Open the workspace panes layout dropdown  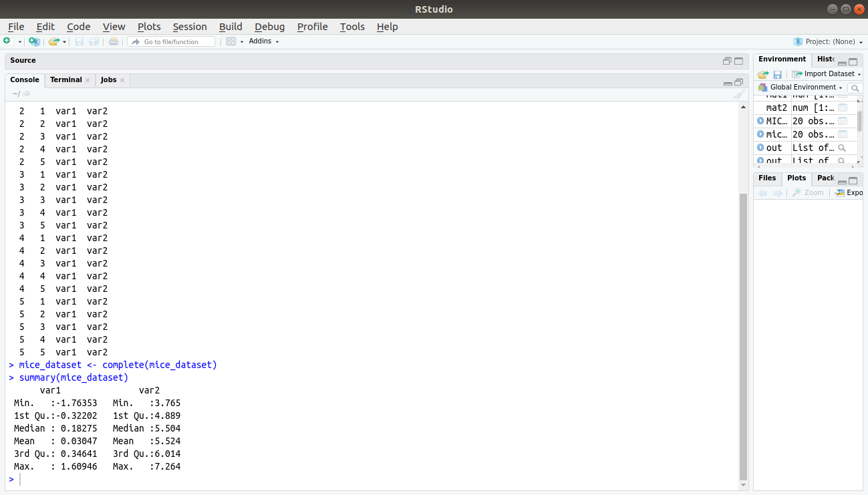[x=234, y=41]
